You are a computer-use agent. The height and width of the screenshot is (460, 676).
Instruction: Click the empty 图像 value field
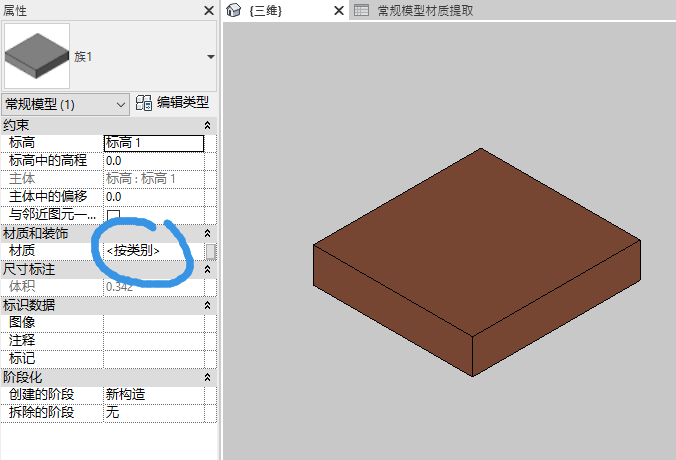pyautogui.click(x=154, y=323)
